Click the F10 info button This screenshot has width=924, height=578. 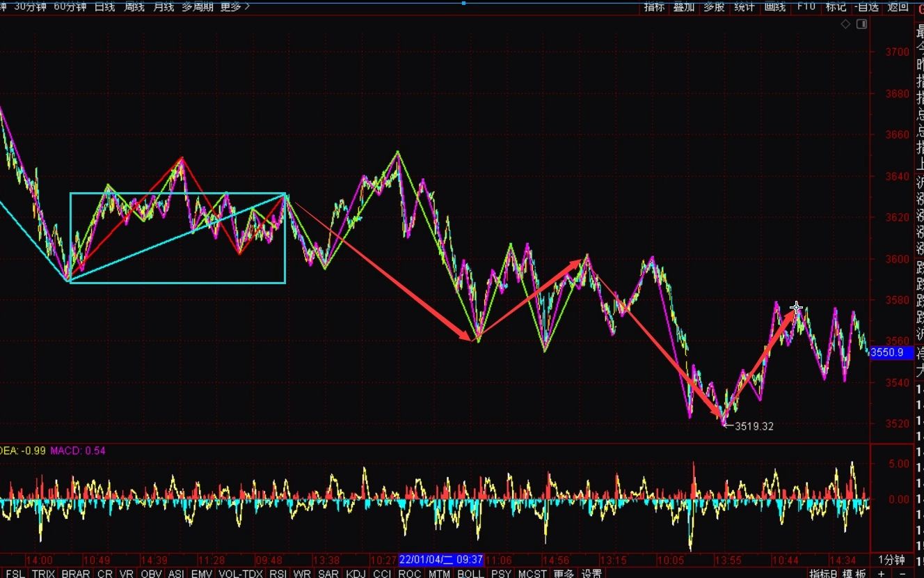click(806, 6)
